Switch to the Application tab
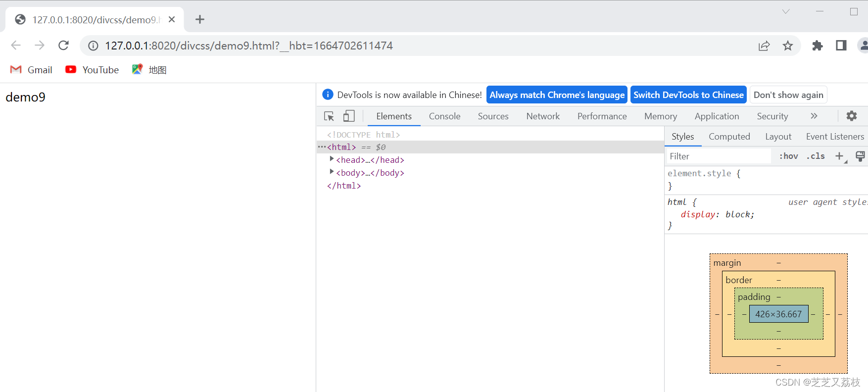This screenshot has width=868, height=392. (x=717, y=116)
